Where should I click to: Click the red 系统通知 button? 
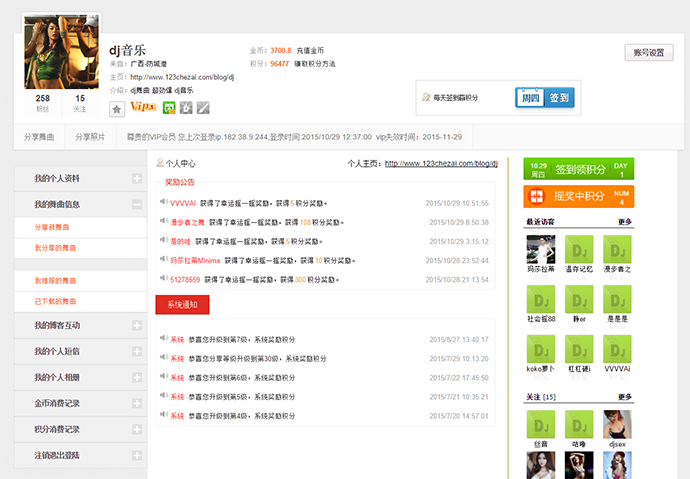[x=182, y=304]
